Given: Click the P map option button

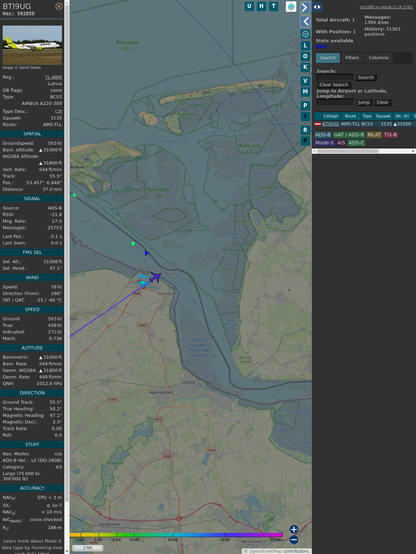Looking at the screenshot, I should 305,105.
